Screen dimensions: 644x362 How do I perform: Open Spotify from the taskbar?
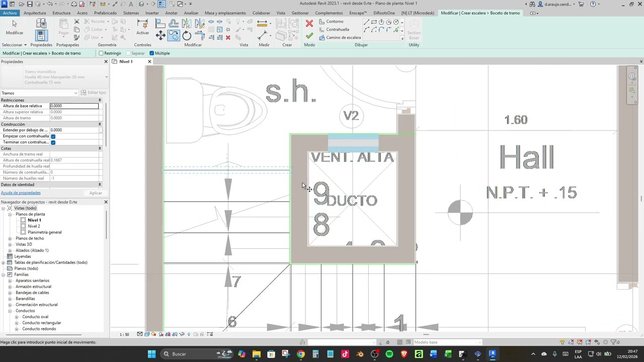tap(389, 354)
